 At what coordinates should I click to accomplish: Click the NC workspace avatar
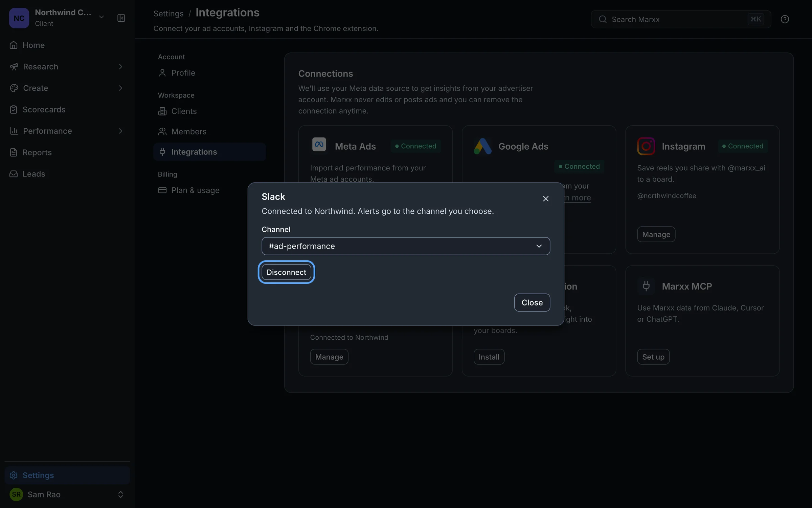pyautogui.click(x=19, y=18)
